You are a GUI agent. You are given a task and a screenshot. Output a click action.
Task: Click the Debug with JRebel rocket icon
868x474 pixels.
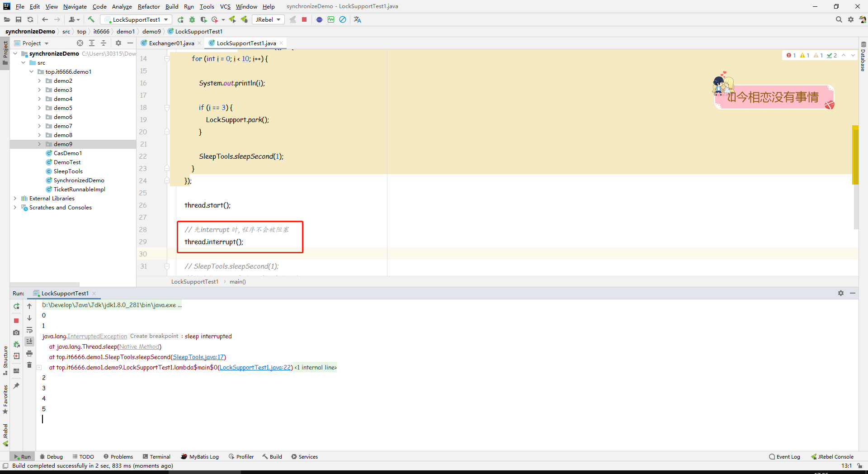pyautogui.click(x=244, y=19)
